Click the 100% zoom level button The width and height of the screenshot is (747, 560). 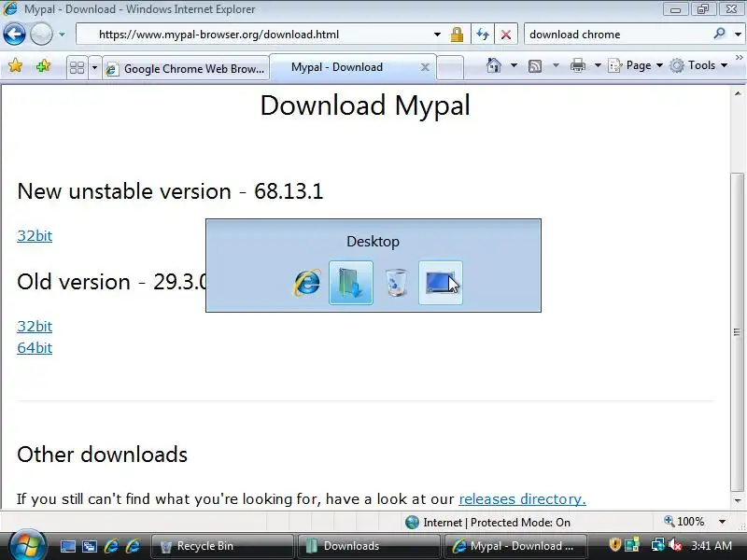pos(684,522)
